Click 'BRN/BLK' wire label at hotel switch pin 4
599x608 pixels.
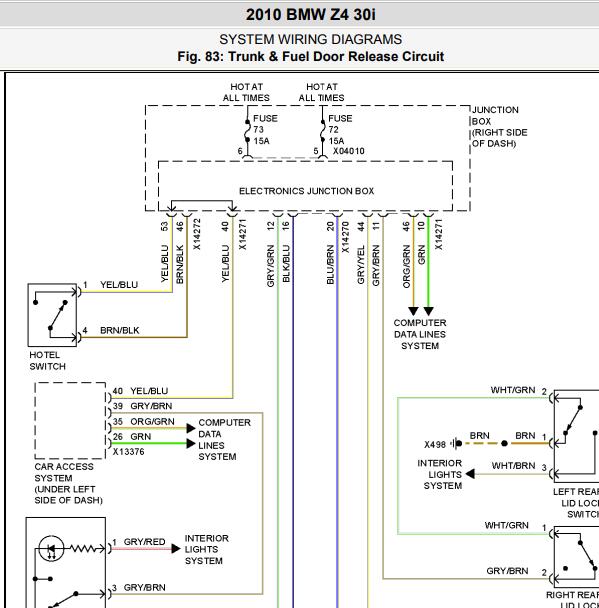point(119,330)
